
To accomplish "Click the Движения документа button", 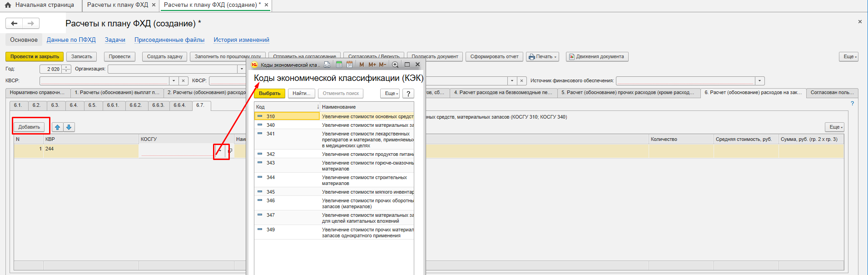I will click(597, 57).
